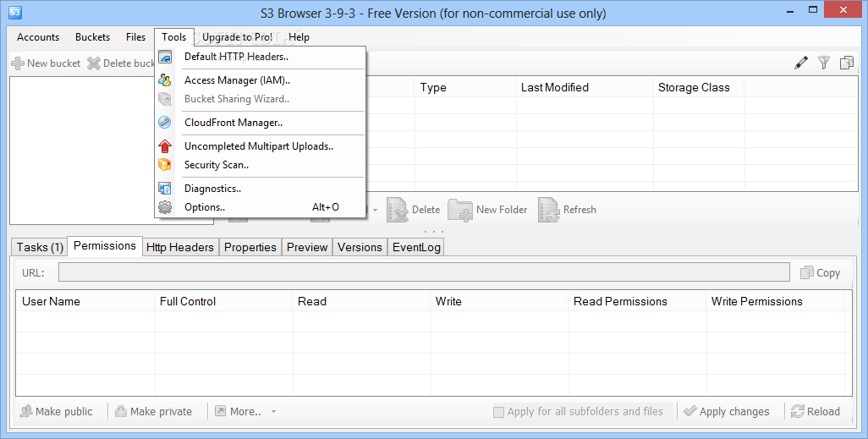Toggle Apply for all subfolders and files checkbox

tap(499, 412)
